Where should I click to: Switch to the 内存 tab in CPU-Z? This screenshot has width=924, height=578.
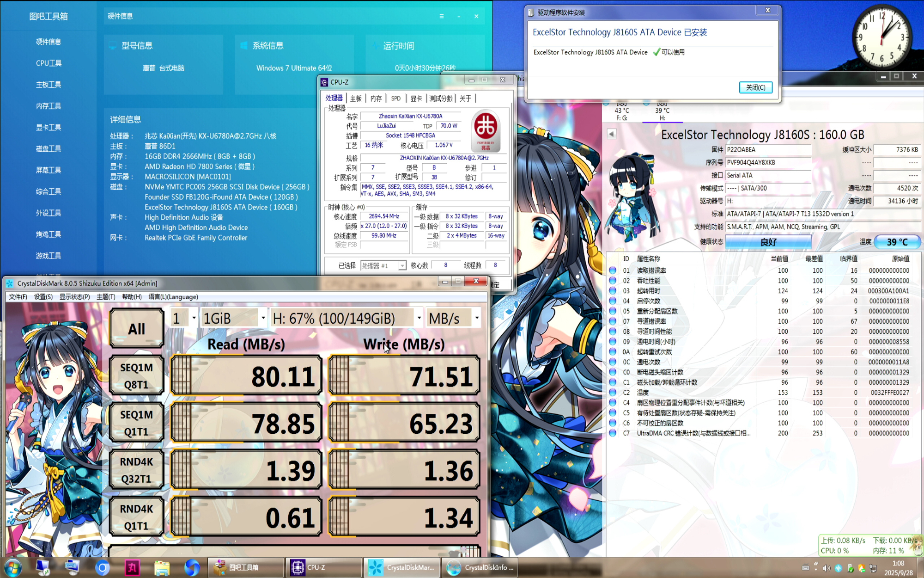[376, 98]
